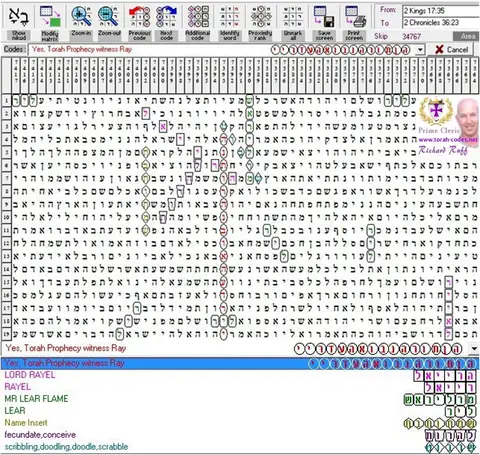480x455 pixels.
Task: Click the Zoom-in magnifier icon
Action: pos(81,17)
